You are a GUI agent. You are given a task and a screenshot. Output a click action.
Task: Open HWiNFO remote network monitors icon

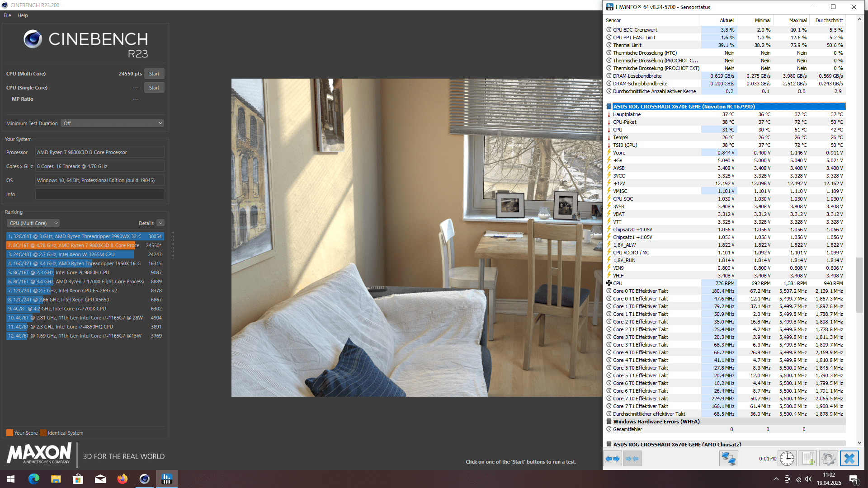coord(728,459)
